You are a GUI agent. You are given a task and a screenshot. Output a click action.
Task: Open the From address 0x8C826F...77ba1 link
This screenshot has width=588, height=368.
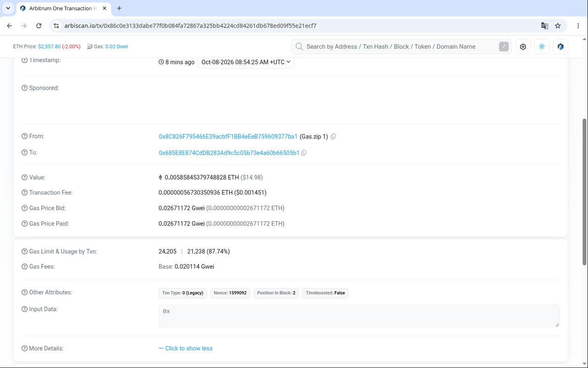coord(228,137)
